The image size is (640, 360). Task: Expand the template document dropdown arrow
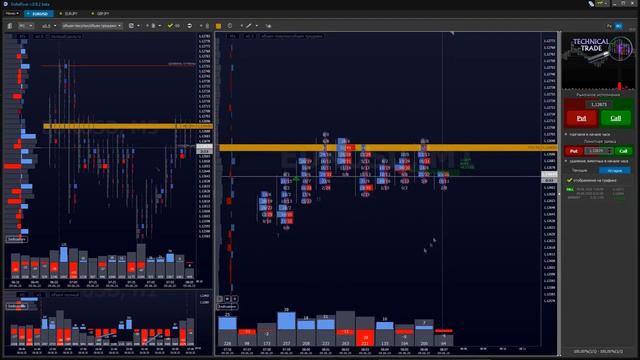coord(160,26)
